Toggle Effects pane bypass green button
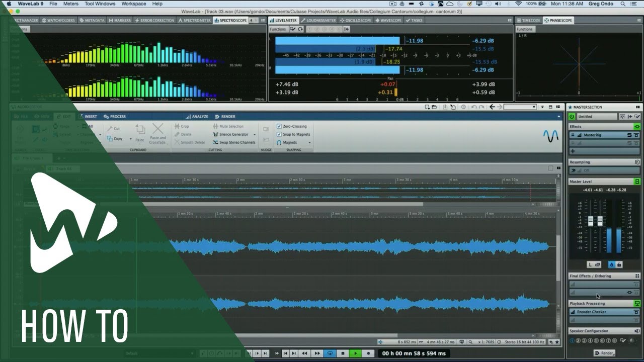Viewport: 644px width, 362px height. (x=637, y=127)
